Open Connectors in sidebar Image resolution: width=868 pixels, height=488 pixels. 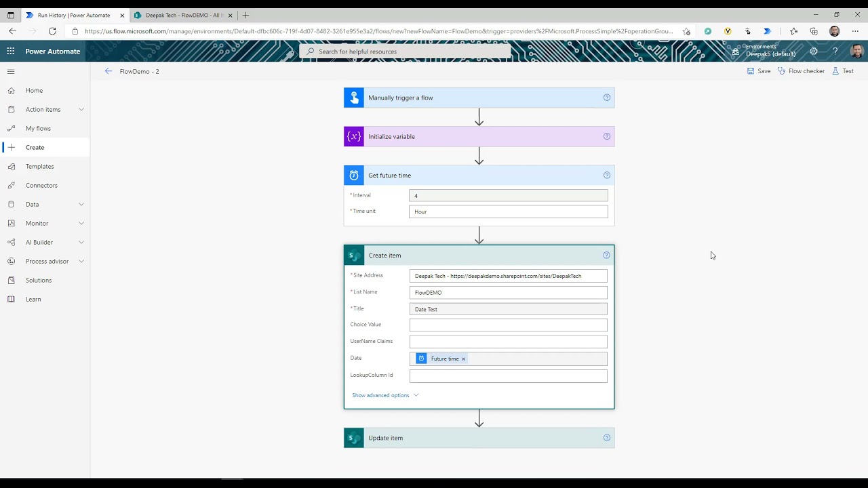(41, 185)
